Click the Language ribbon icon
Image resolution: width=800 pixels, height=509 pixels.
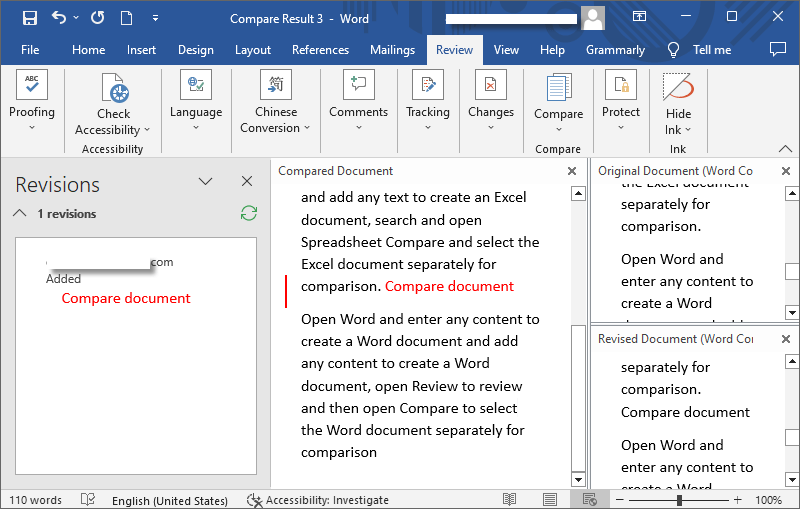(x=196, y=84)
